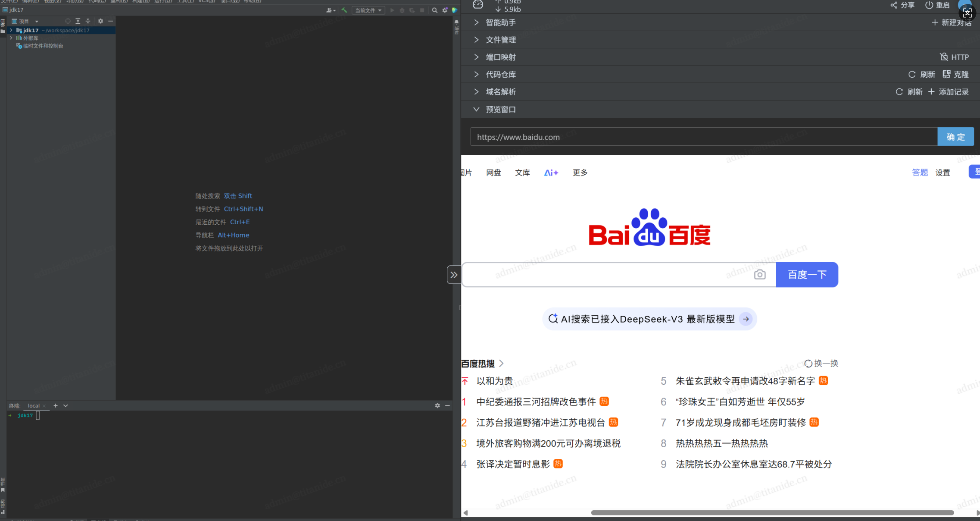Screen dimensions: 980x521
Task: Click the collapse all icon in project panel
Action: pos(88,21)
